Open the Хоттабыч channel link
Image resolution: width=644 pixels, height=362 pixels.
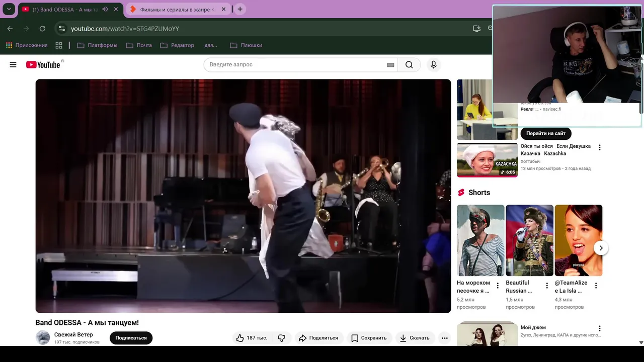pos(531,161)
